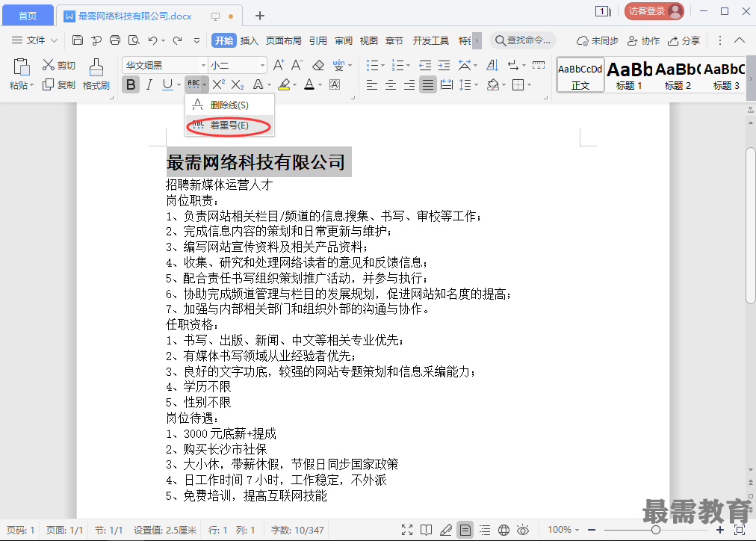Viewport: 756px width, 541px height.
Task: Expand the Paste (粘贴) dropdown arrow
Action: [32, 85]
